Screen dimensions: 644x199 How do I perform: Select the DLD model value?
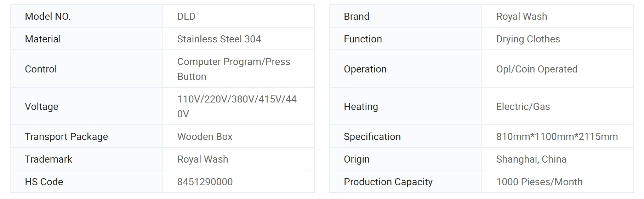(186, 17)
